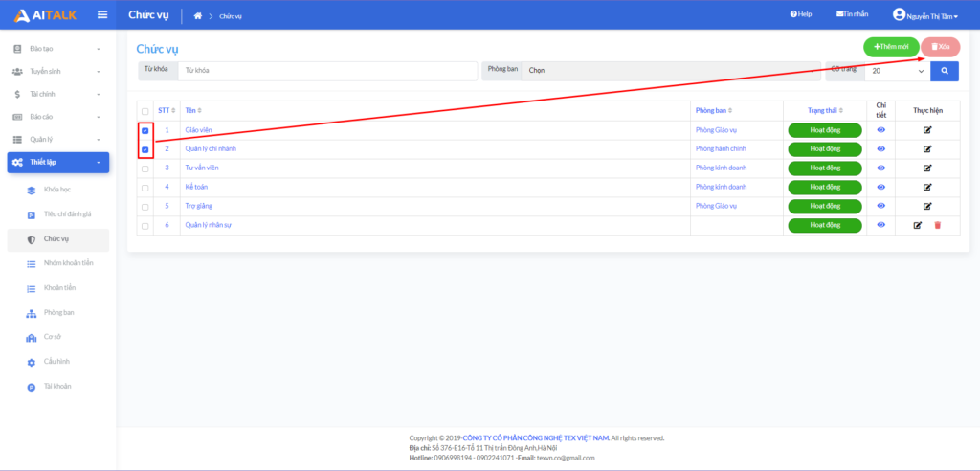Open page size dropdown showing 20
980x471 pixels.
coord(897,71)
